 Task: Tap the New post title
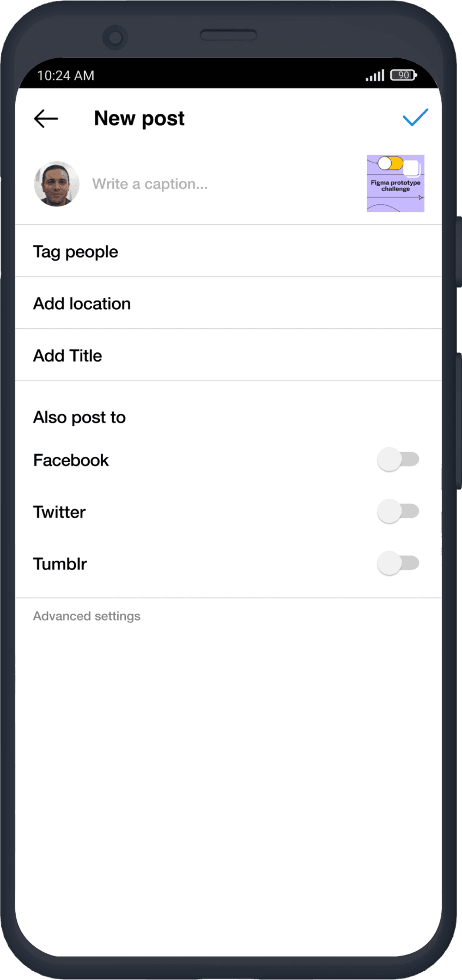139,118
